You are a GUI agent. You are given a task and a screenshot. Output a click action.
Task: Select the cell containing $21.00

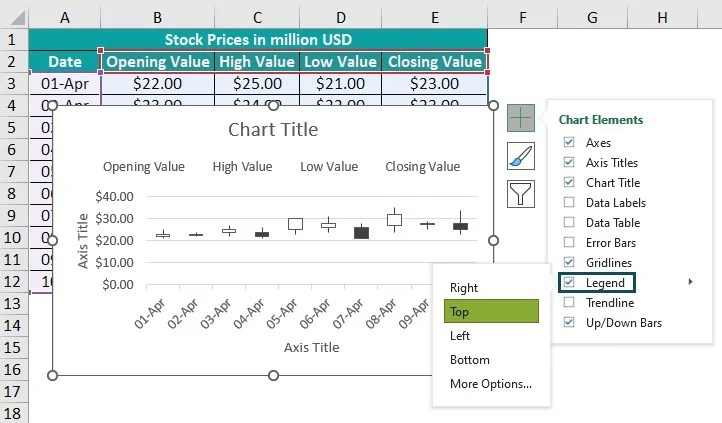pyautogui.click(x=341, y=83)
